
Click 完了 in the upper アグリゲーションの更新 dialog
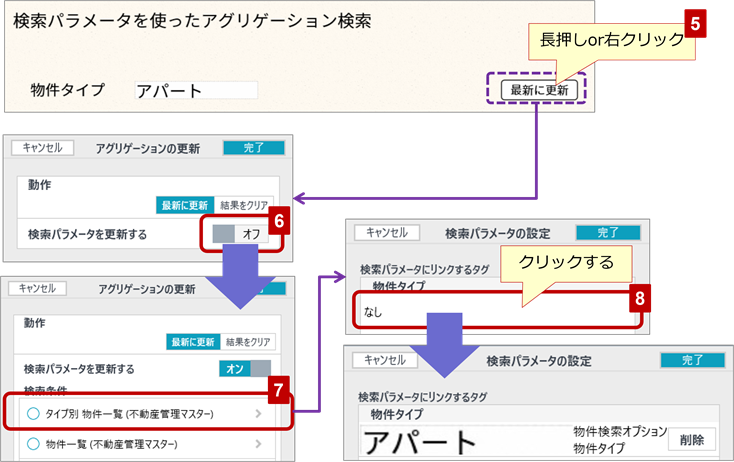254,148
